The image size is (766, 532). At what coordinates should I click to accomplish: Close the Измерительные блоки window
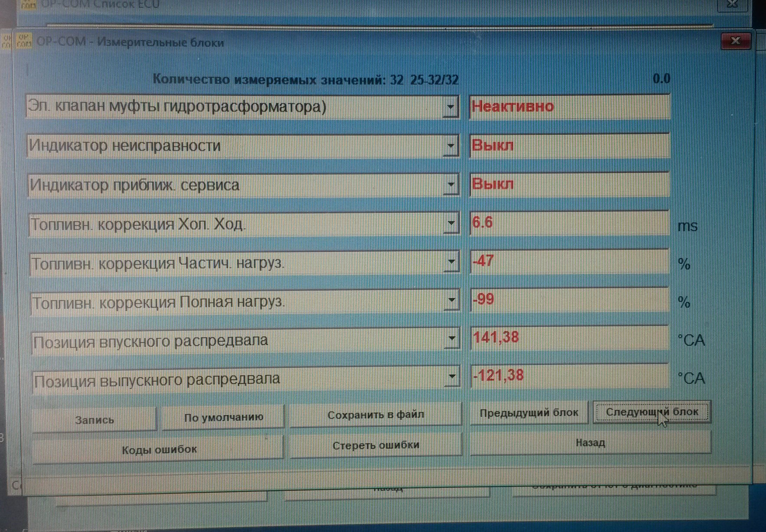click(735, 41)
